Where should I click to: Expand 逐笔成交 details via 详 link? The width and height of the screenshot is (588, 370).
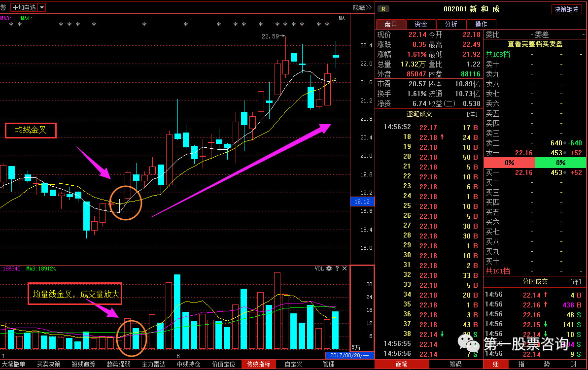tap(472, 114)
